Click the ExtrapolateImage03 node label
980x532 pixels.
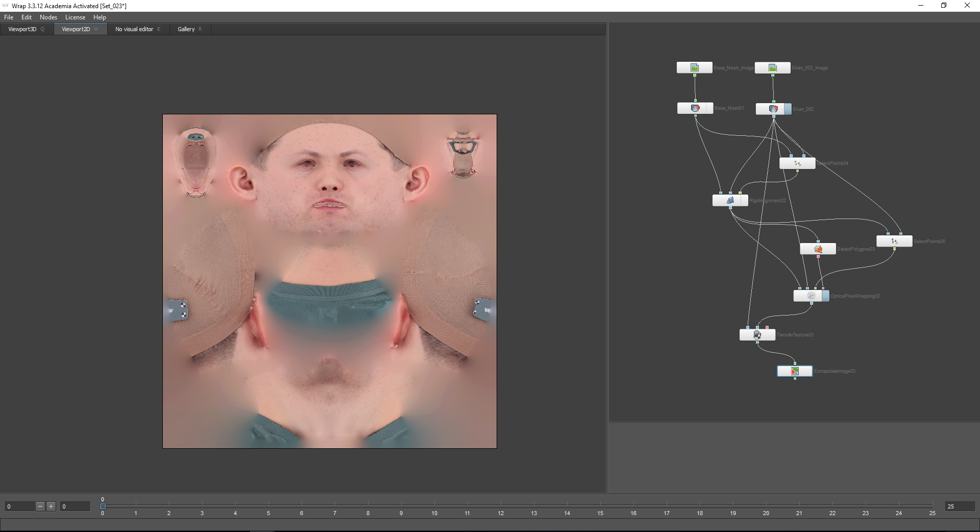[x=835, y=371]
